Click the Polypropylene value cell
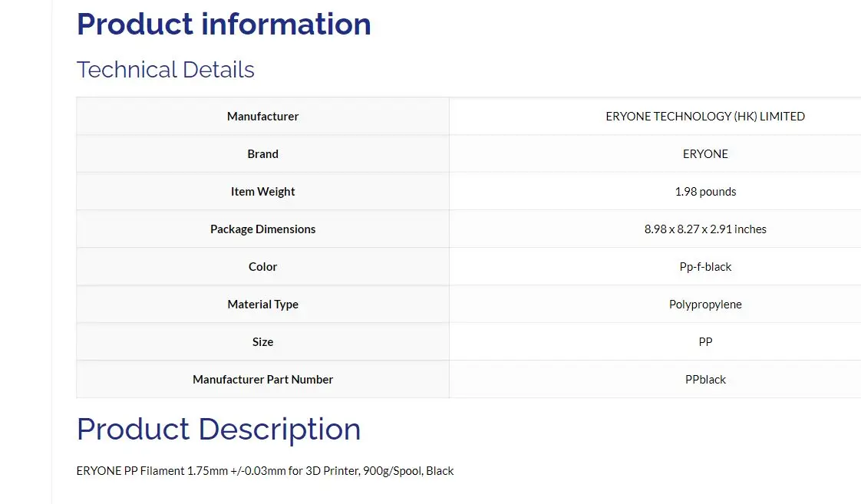 point(655,304)
